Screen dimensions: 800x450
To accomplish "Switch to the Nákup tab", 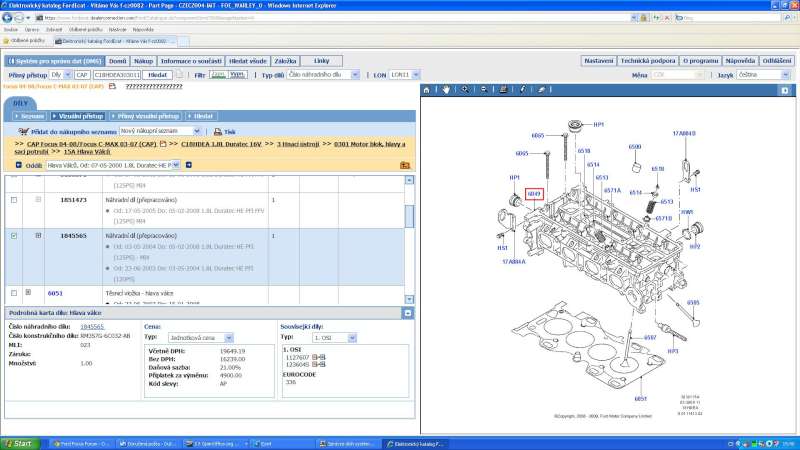I will (144, 61).
